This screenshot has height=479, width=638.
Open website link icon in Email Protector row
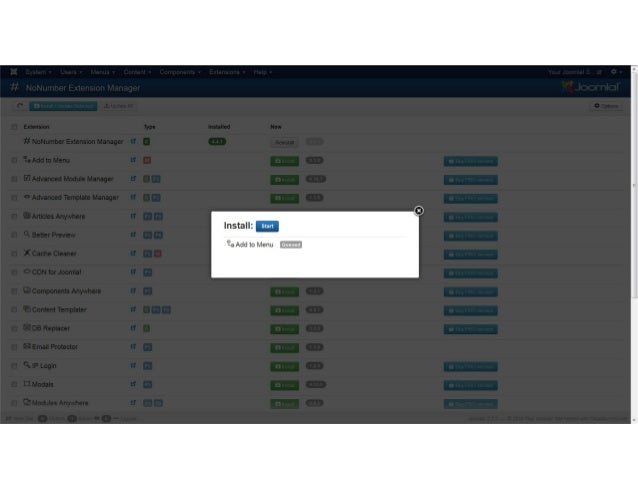133,347
